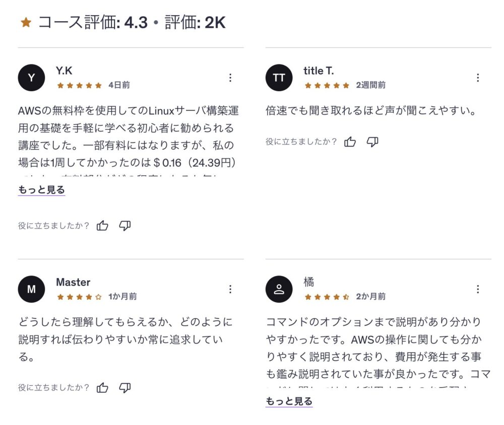Dislike title T.'s review with thumbs down
504x425 pixels.
372,142
